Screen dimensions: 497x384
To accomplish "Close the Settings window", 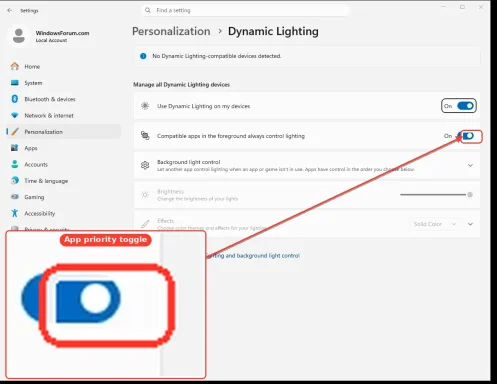I will point(481,7).
